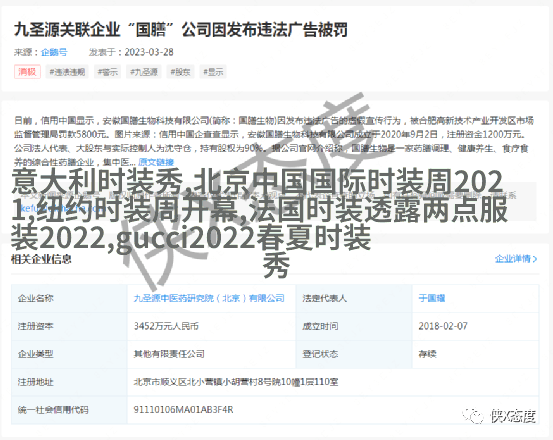Select the 注册资本 label cell
The height and width of the screenshot is (440, 553).
point(69,326)
